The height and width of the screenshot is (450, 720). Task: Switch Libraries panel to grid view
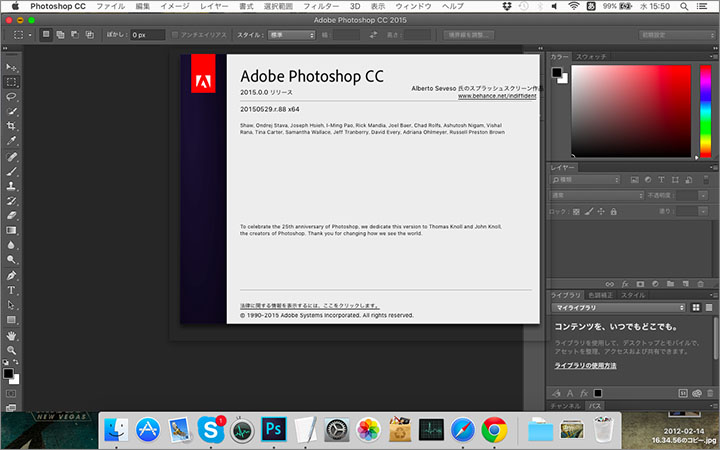(696, 308)
